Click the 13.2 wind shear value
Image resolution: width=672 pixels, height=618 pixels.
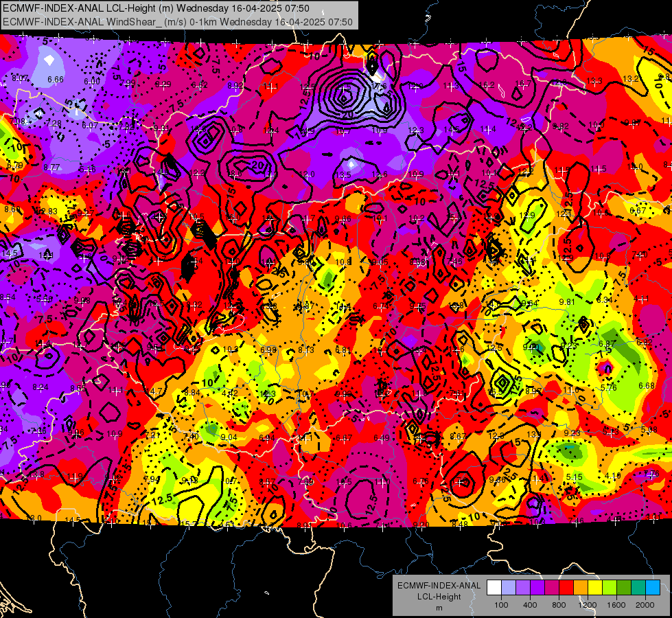(x=630, y=78)
